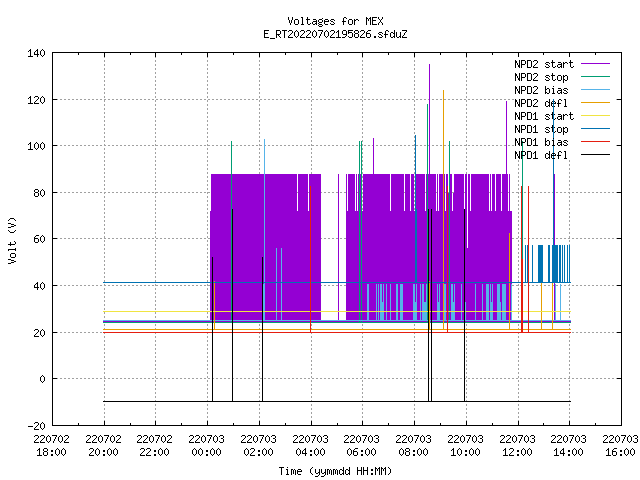Click the y-axis tick value 120
The width and height of the screenshot is (640, 480).
click(36, 100)
